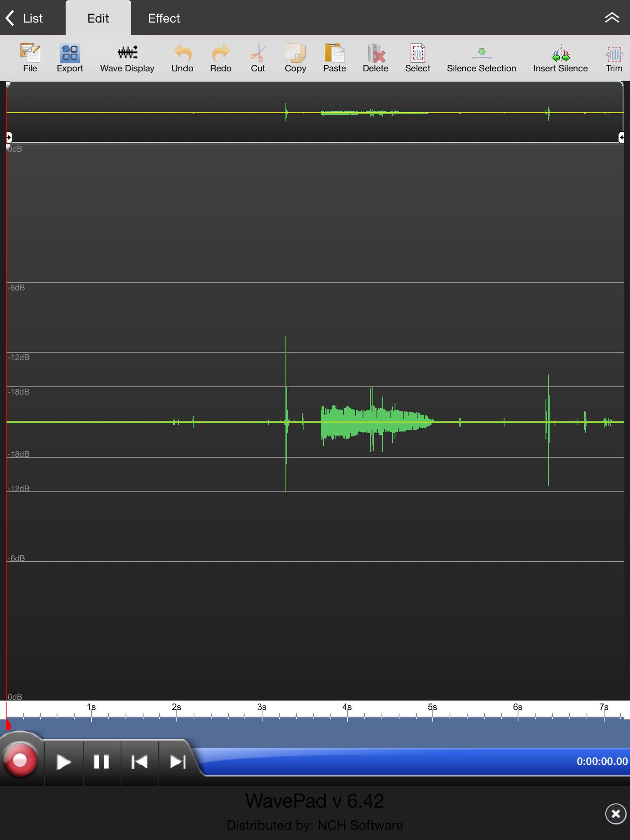630x840 pixels.
Task: Open the Select tool
Action: click(x=418, y=58)
